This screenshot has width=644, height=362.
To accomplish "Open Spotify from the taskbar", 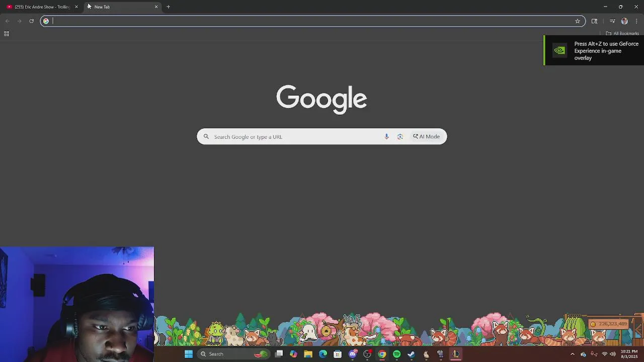I will point(396,354).
